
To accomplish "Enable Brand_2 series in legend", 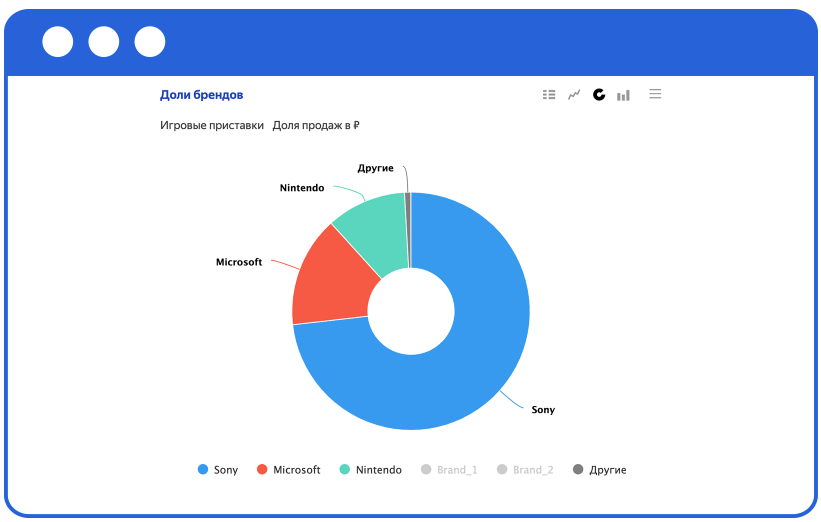I will [x=525, y=470].
